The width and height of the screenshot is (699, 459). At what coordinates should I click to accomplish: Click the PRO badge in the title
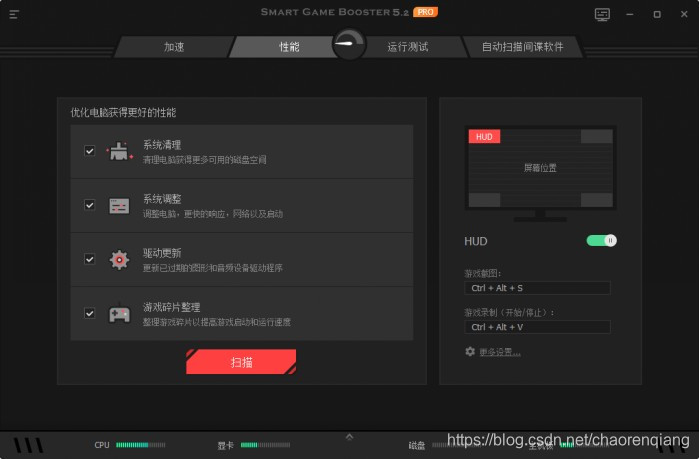coord(425,12)
